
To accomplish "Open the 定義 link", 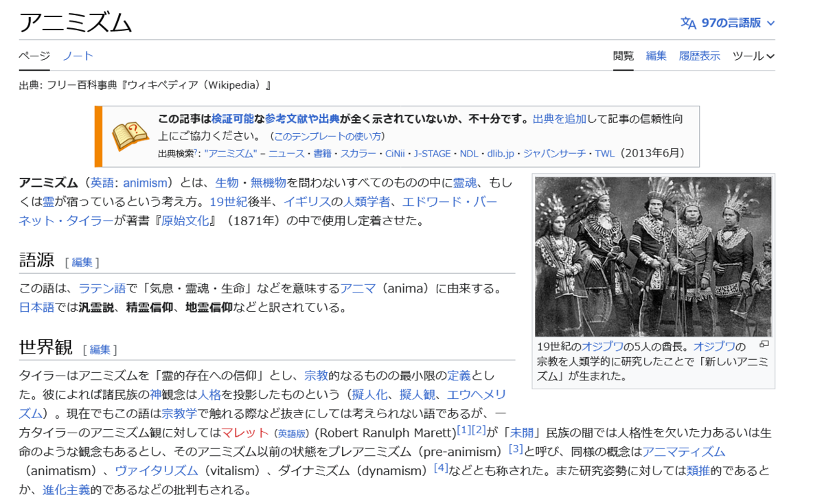I will pos(459,376).
